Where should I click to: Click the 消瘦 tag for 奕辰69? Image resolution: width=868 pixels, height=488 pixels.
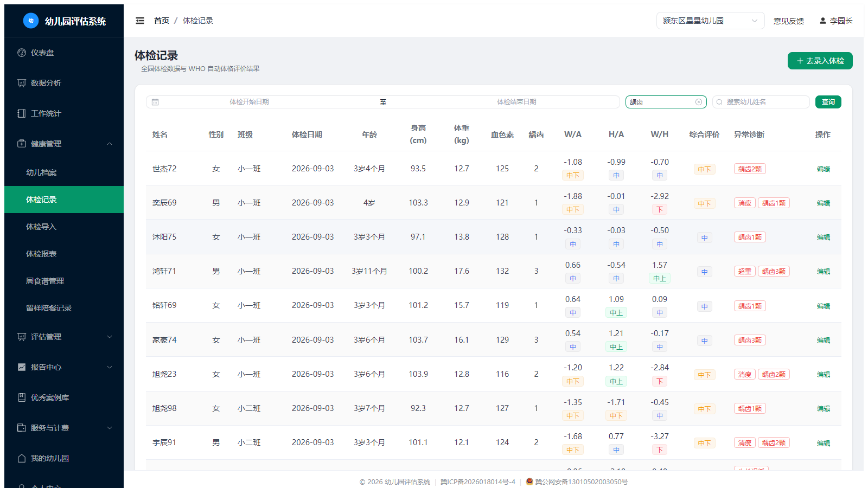pos(745,203)
